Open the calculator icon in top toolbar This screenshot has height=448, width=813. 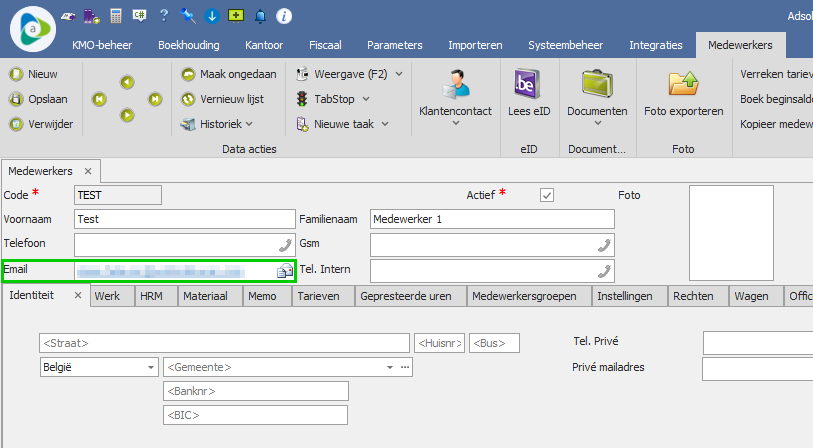[116, 16]
